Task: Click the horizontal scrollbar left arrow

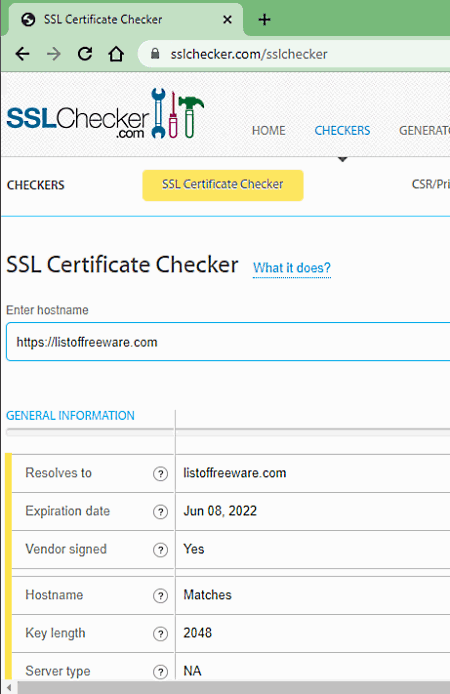Action: [9, 687]
